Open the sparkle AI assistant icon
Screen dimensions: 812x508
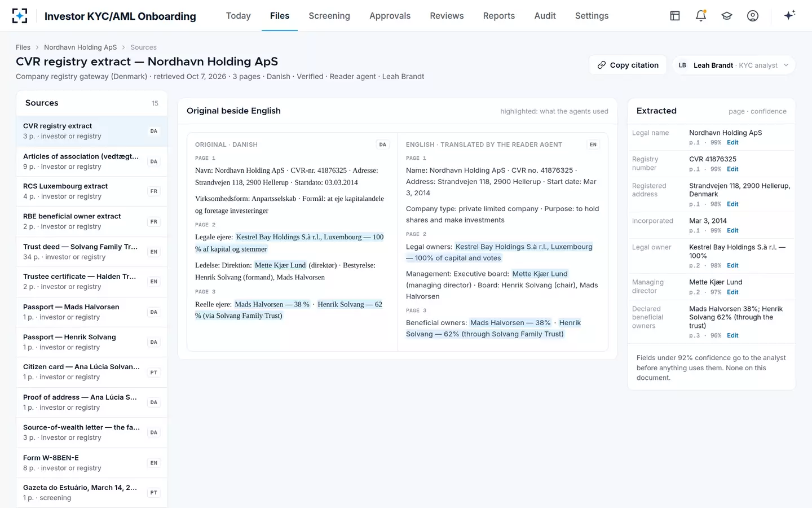pyautogui.click(x=789, y=15)
